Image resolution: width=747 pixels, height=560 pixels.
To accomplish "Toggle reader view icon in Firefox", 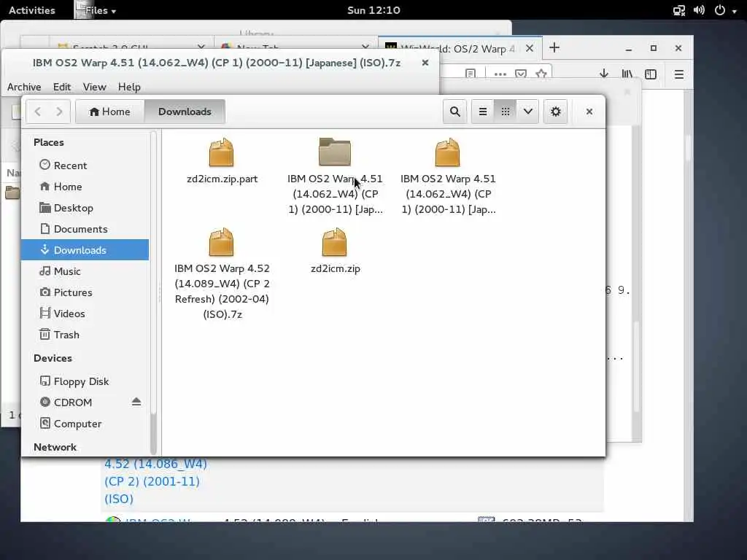I will (471, 74).
